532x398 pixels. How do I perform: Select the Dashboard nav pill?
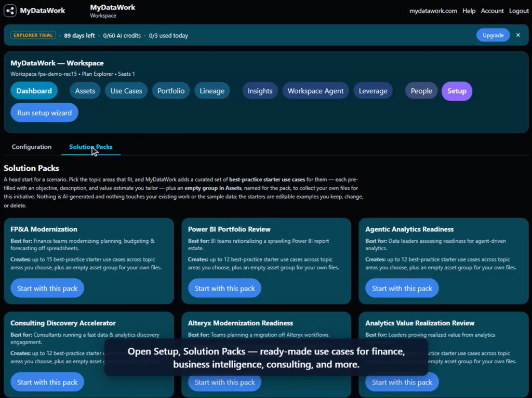pos(34,91)
